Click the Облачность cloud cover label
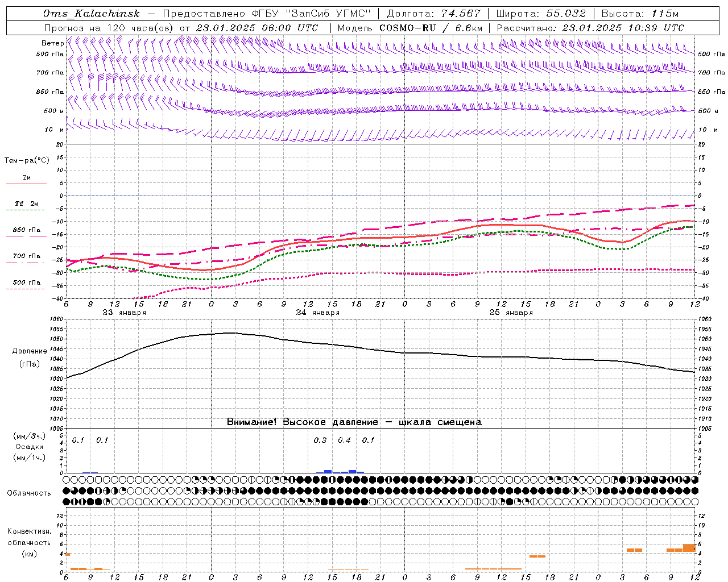This screenshot has height=582, width=728. [29, 493]
